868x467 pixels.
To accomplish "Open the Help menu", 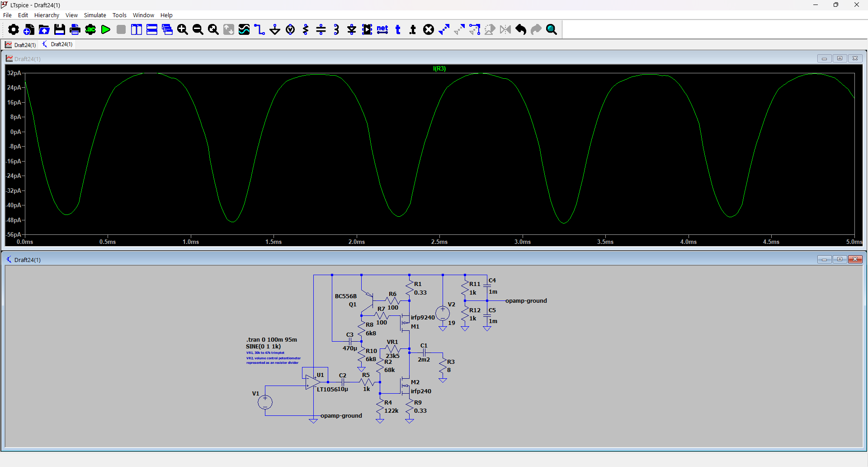I will (166, 15).
